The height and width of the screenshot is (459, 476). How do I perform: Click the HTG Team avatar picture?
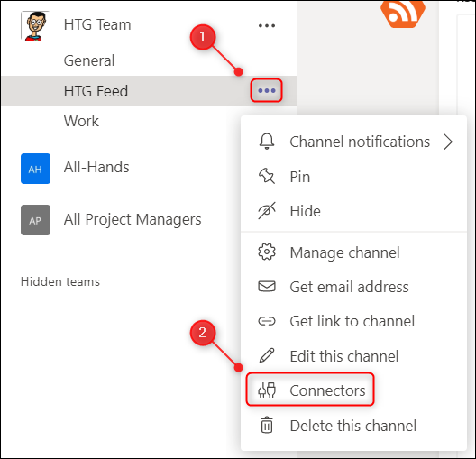35,26
